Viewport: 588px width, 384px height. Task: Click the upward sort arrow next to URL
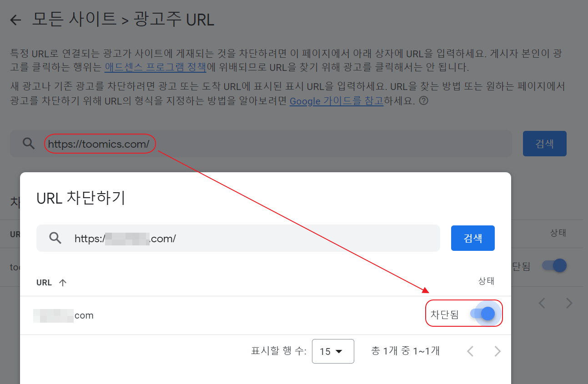[x=63, y=283]
